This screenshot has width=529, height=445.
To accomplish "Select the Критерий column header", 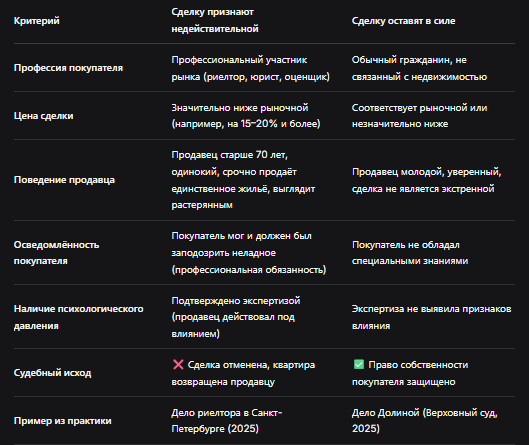I will pyautogui.click(x=36, y=21).
